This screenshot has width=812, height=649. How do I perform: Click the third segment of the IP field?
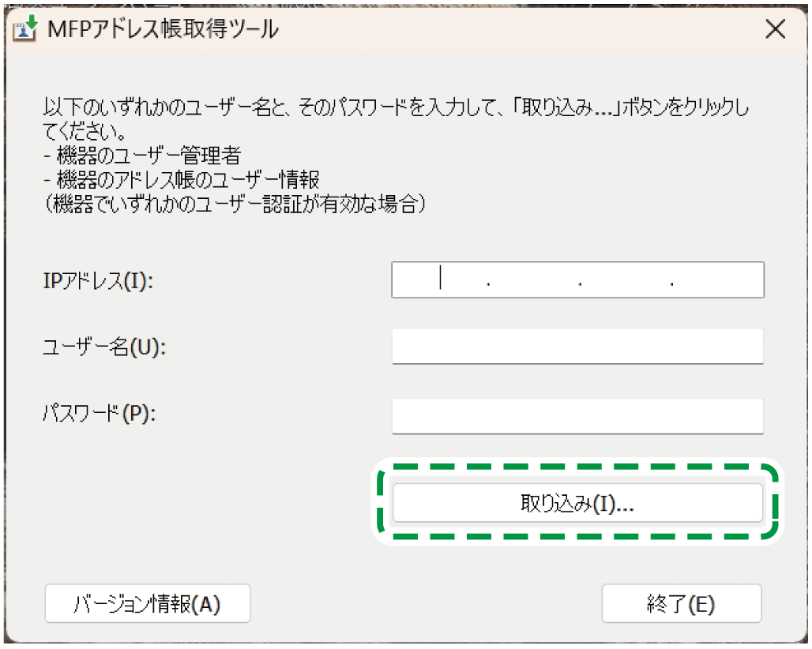point(624,279)
